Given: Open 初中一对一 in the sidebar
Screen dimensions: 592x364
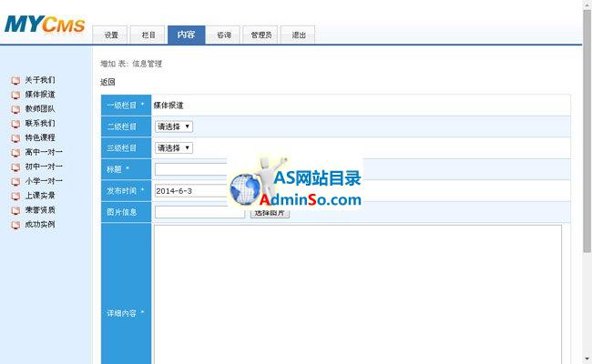Looking at the screenshot, I should click(44, 167).
